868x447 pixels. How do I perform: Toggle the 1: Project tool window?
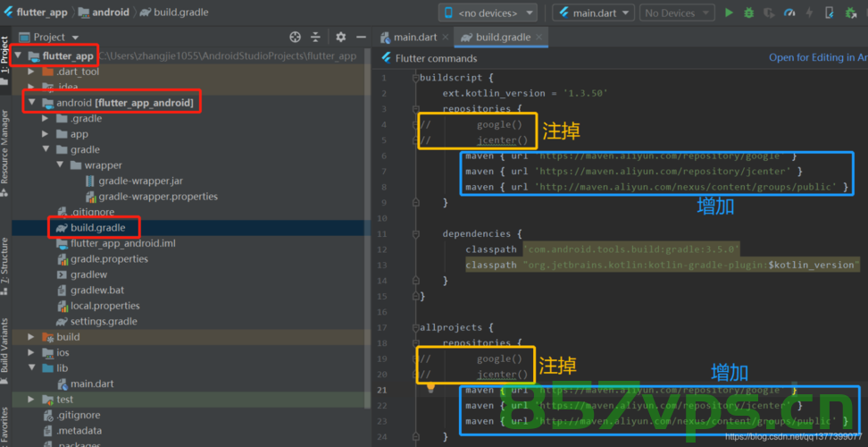[4, 61]
